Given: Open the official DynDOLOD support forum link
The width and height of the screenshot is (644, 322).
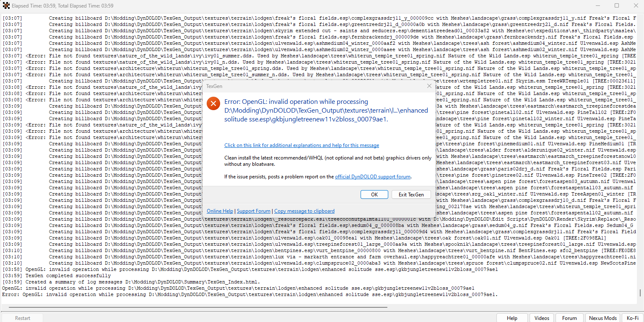Looking at the screenshot, I should (373, 177).
